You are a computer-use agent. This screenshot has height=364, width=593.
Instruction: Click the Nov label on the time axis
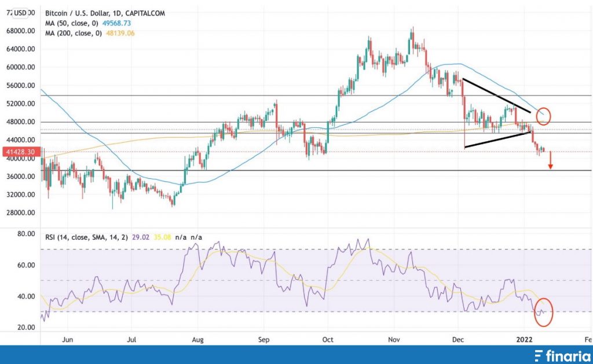tap(394, 340)
